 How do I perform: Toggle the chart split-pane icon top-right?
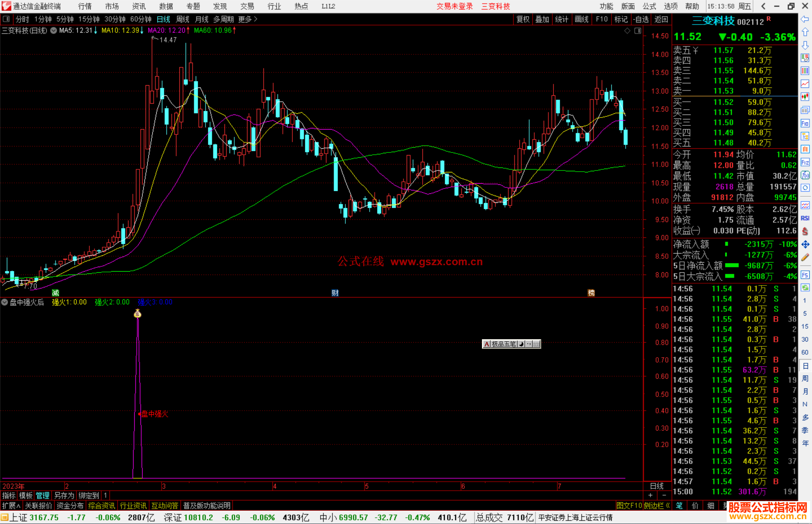(x=638, y=31)
